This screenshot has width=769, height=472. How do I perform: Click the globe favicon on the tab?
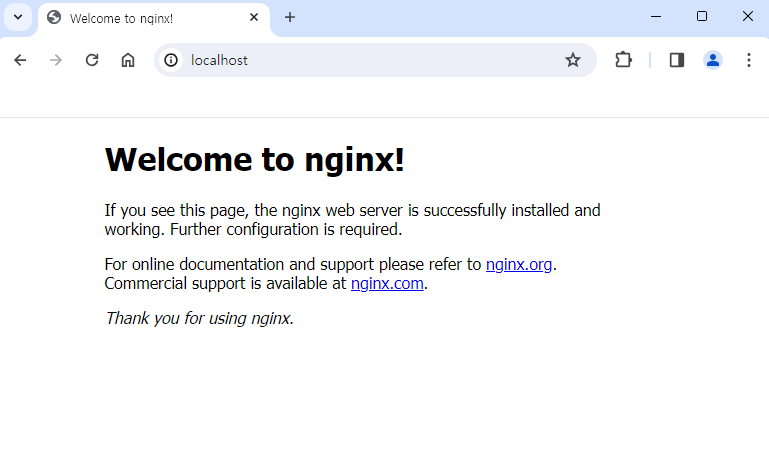(54, 18)
